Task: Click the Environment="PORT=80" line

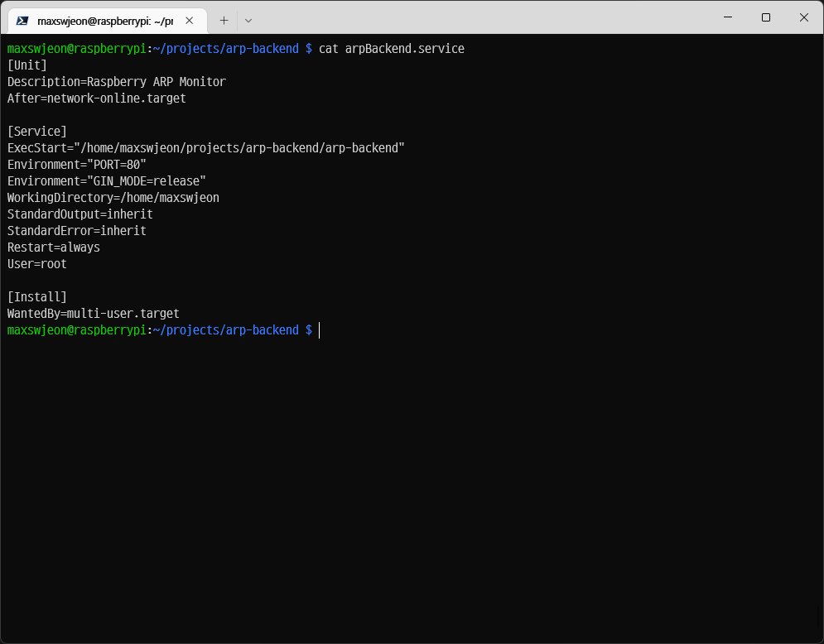Action: (x=77, y=165)
